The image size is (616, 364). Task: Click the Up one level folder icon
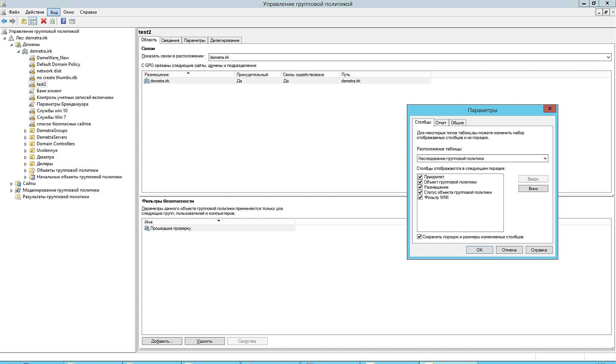(x=24, y=21)
